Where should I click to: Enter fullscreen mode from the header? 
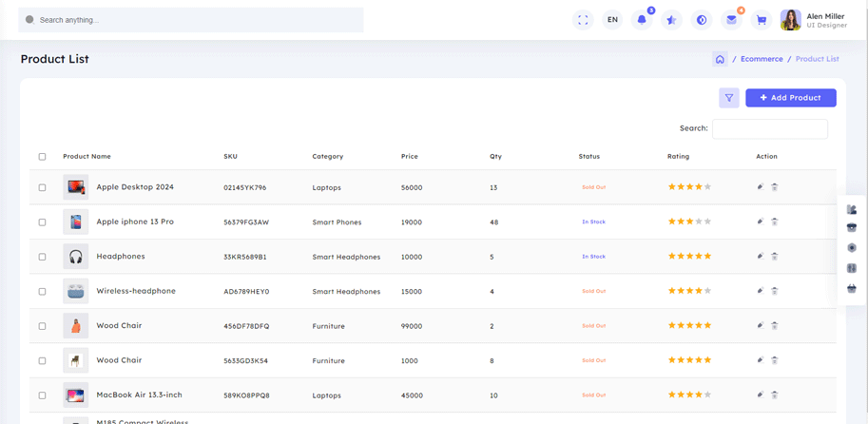[583, 20]
